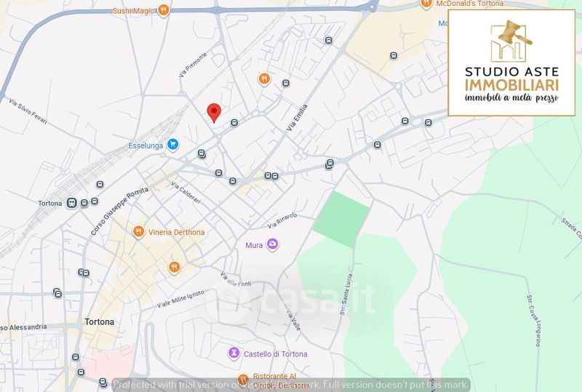Click the 'Via Valle' street label
The image size is (582, 392).
[294, 320]
